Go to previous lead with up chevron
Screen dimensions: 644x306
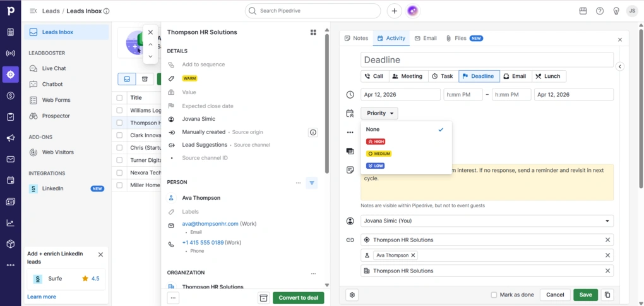pos(150,44)
